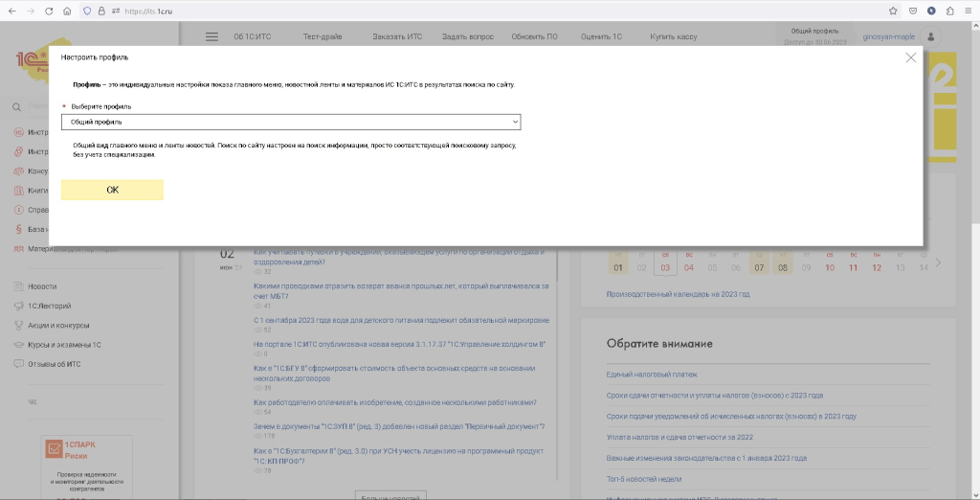
Task: Open the 'Тест-драйв' menu item
Action: tap(322, 36)
